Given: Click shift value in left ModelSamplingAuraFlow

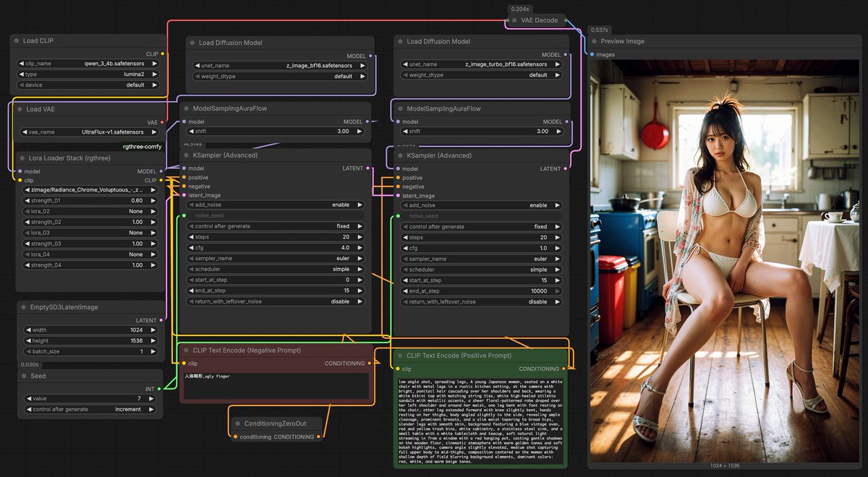Looking at the screenshot, I should 276,132.
